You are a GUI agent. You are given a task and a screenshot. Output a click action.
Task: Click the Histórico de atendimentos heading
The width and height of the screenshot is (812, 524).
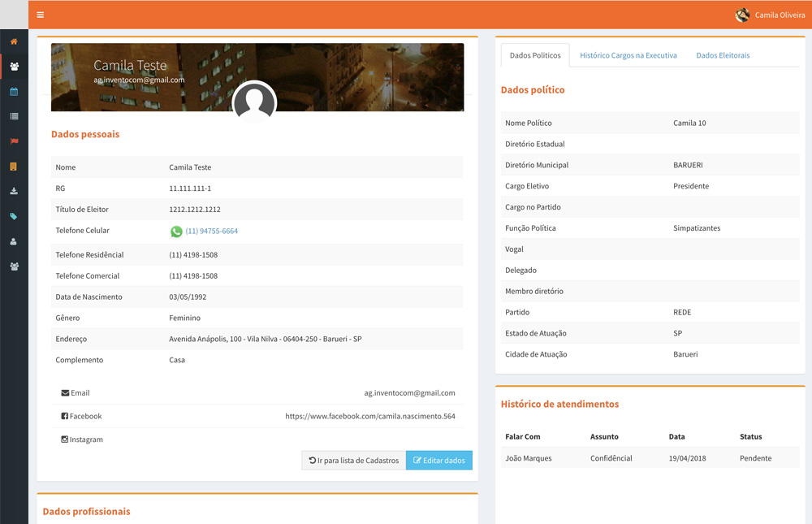pos(559,405)
